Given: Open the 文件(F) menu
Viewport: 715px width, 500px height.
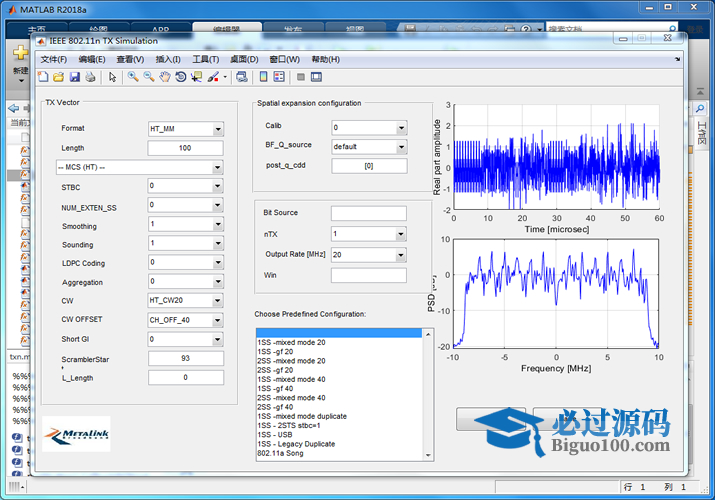Looking at the screenshot, I should pyautogui.click(x=53, y=59).
